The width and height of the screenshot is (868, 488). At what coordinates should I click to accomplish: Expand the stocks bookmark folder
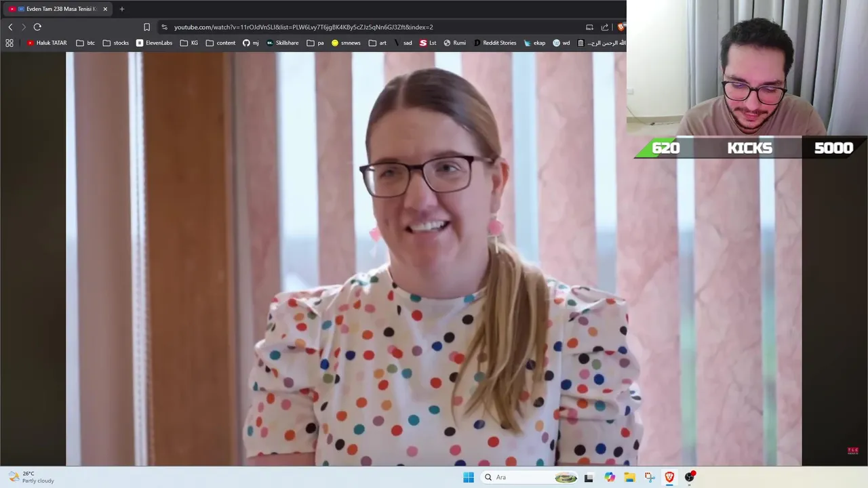pyautogui.click(x=116, y=43)
